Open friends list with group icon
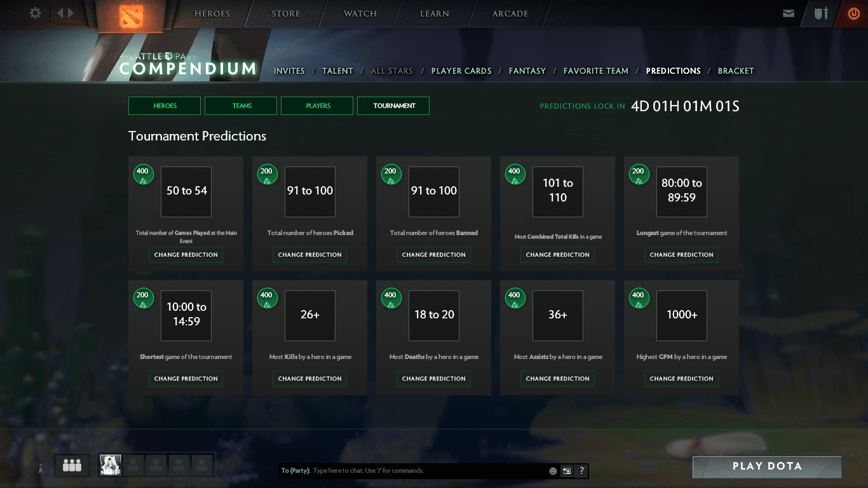Viewport: 868px width, 488px height. point(71,465)
